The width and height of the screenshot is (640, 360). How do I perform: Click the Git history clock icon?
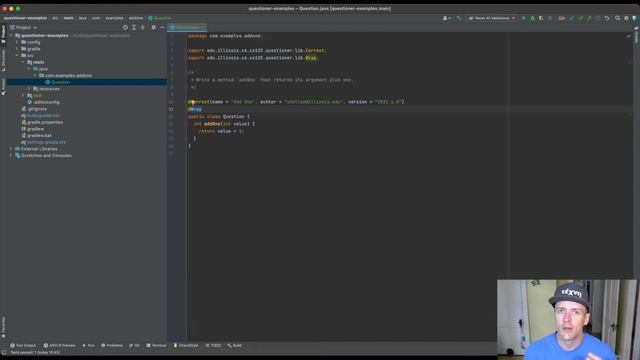[598, 18]
